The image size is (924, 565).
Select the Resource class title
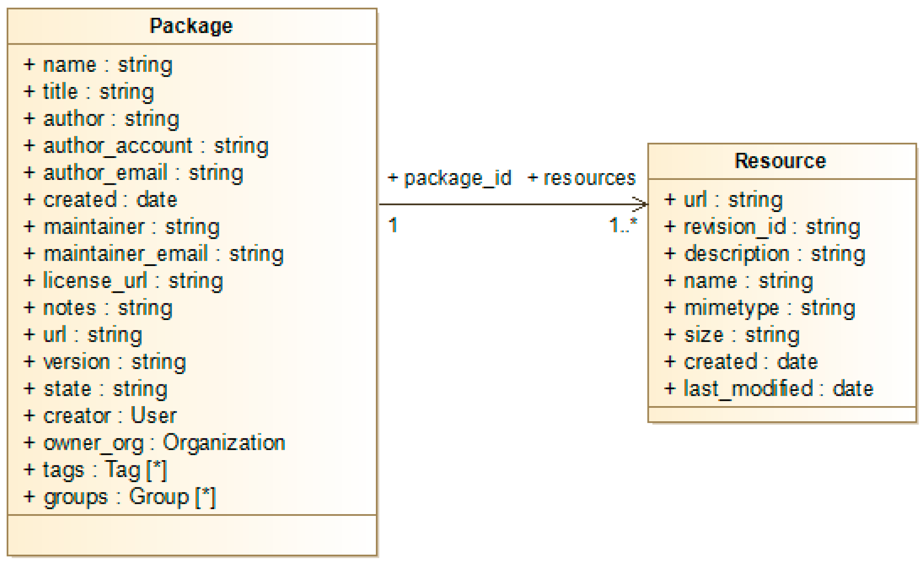(x=780, y=161)
